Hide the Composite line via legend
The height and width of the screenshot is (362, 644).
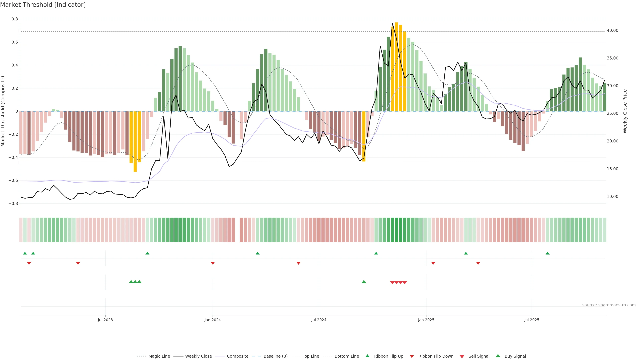pos(237,356)
